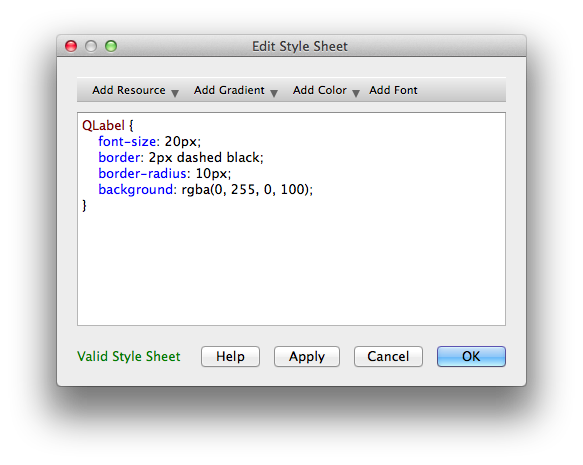Place cursor on the QLabel selector line
Viewport: 583px width, 465px height.
[107, 125]
